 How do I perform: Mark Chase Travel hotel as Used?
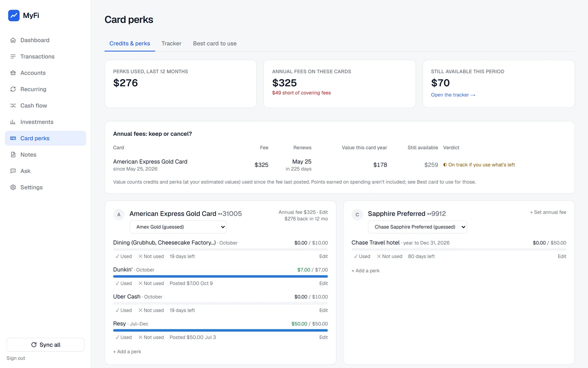pyautogui.click(x=362, y=256)
